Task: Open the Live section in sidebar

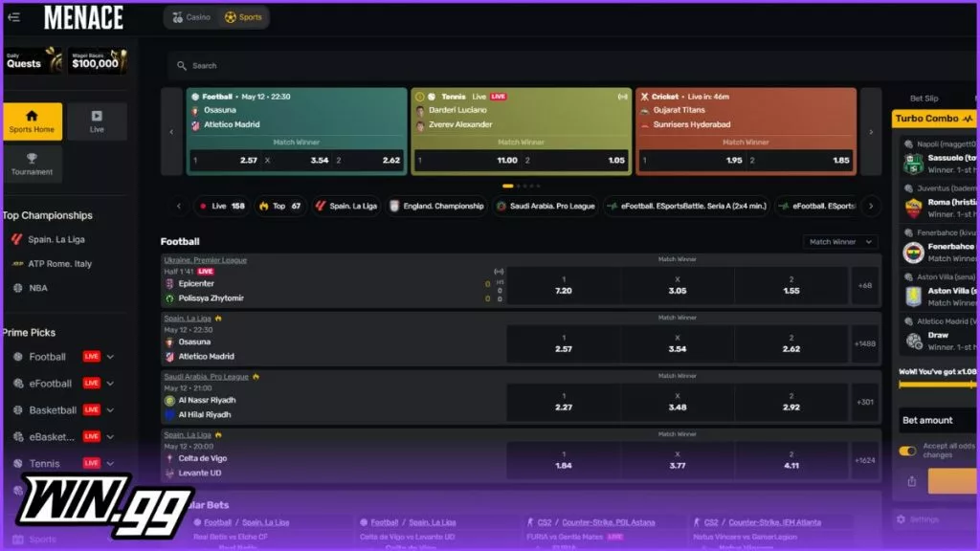Action: (x=97, y=121)
